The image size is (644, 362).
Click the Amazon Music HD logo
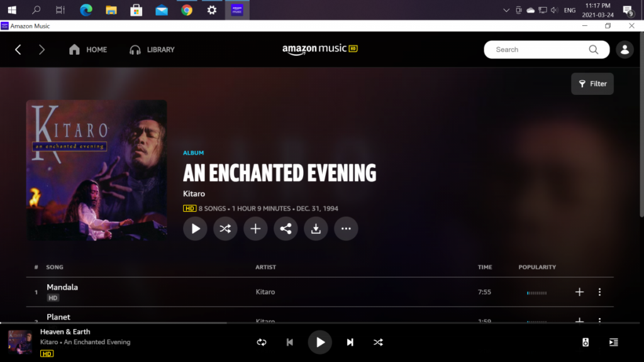[x=320, y=49]
